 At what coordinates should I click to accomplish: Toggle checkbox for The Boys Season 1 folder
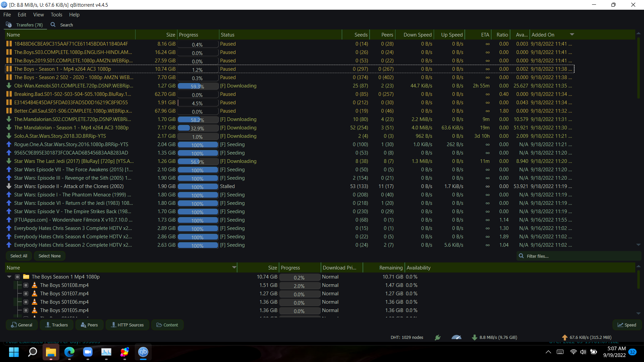[x=17, y=277]
